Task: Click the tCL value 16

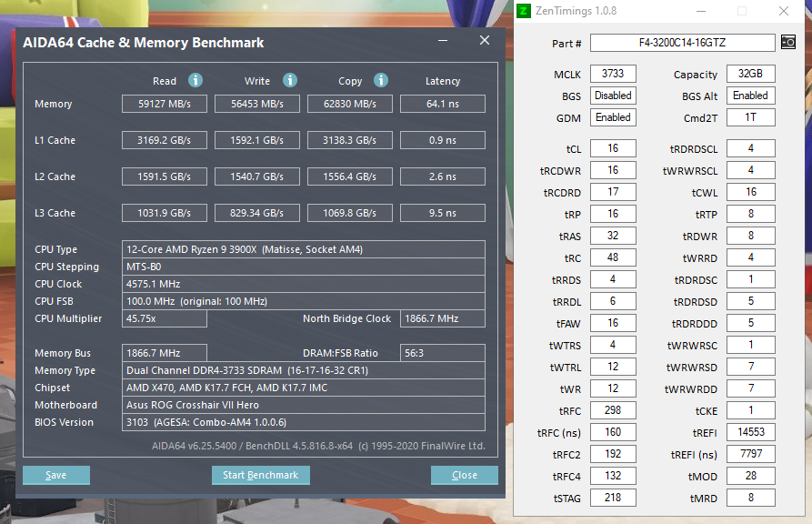Action: pyautogui.click(x=613, y=148)
